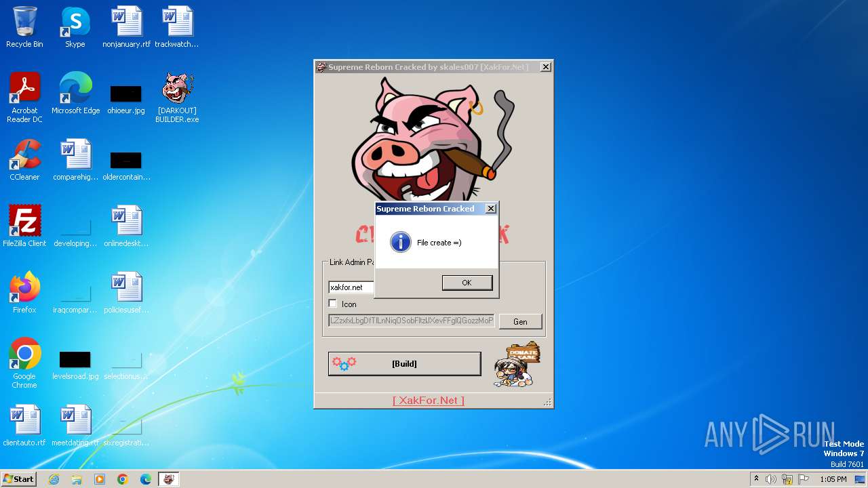868x488 pixels.
Task: Show hidden tray icons arrow
Action: click(756, 479)
